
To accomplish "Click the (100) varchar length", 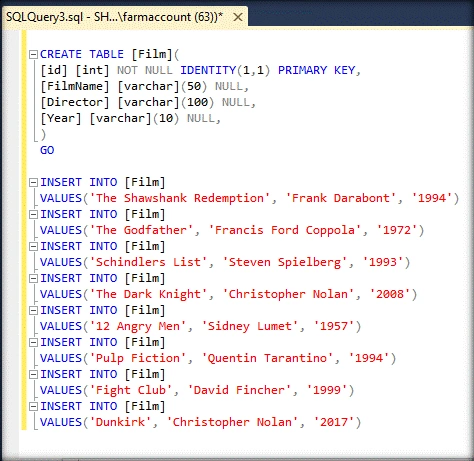I will pos(197,102).
